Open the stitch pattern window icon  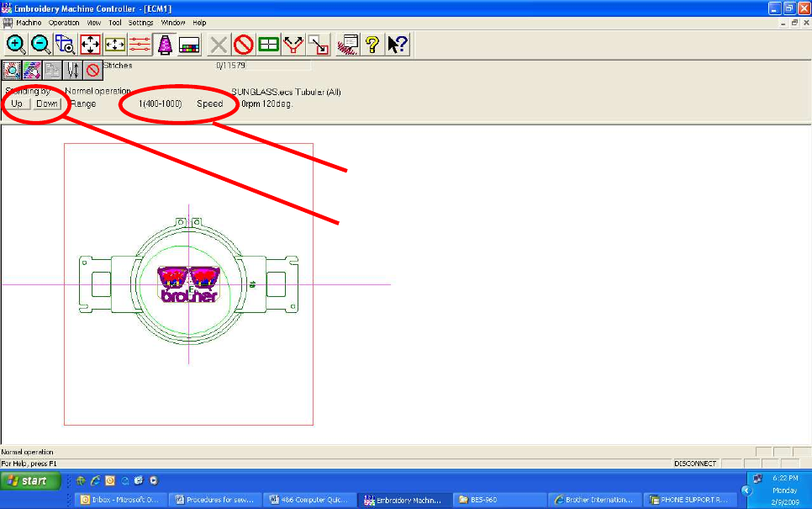347,45
